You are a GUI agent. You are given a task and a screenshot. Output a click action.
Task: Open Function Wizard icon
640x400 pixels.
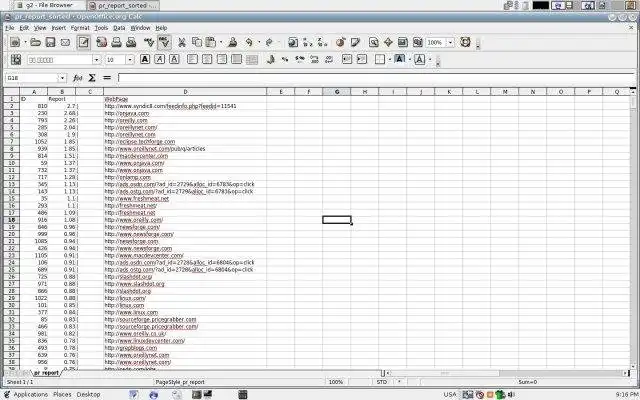tap(78, 78)
